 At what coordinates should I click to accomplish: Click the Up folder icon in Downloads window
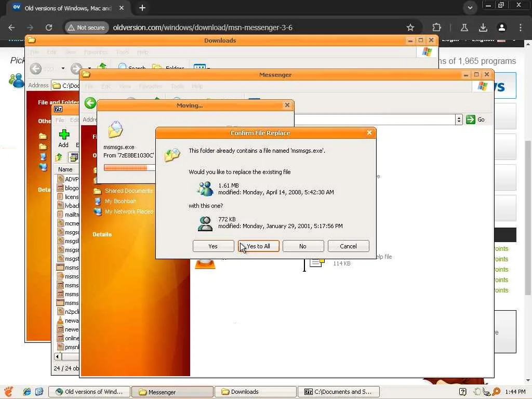[x=102, y=66]
